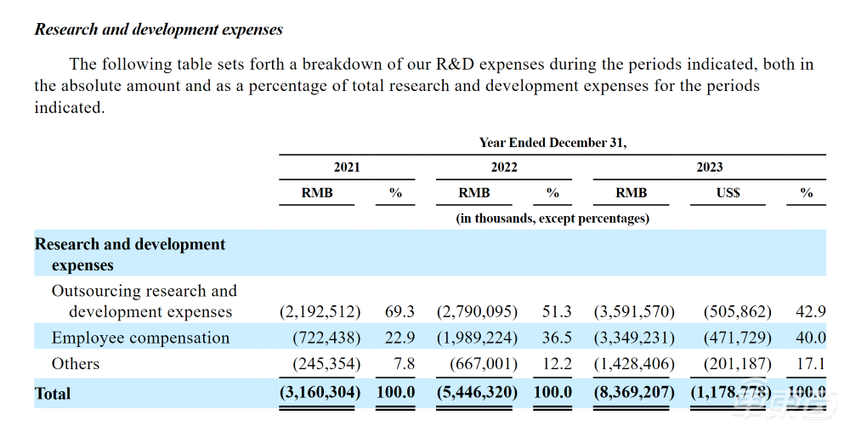Click the 2023 Others RMB value (1,428,406)
This screenshot has height=432, width=850.
633,364
